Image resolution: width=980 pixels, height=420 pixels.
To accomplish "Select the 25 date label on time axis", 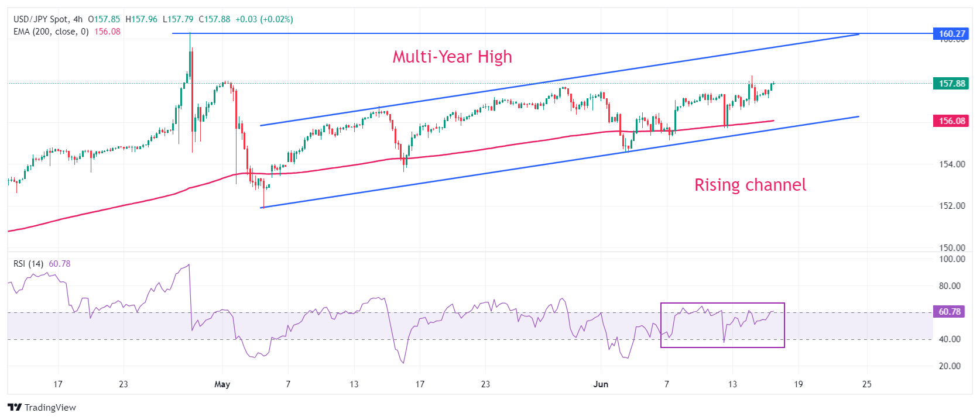I will click(x=866, y=384).
